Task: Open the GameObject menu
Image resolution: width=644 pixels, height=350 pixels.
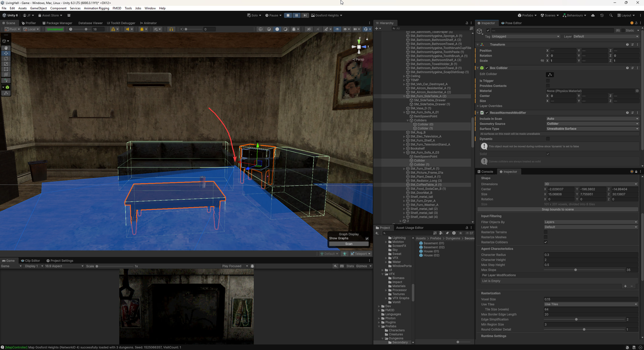Action: 38,8
